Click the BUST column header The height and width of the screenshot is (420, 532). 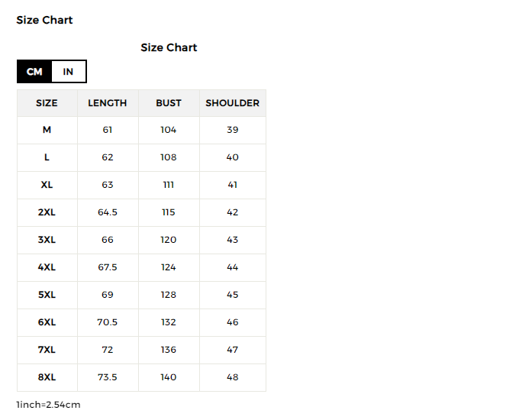point(169,103)
